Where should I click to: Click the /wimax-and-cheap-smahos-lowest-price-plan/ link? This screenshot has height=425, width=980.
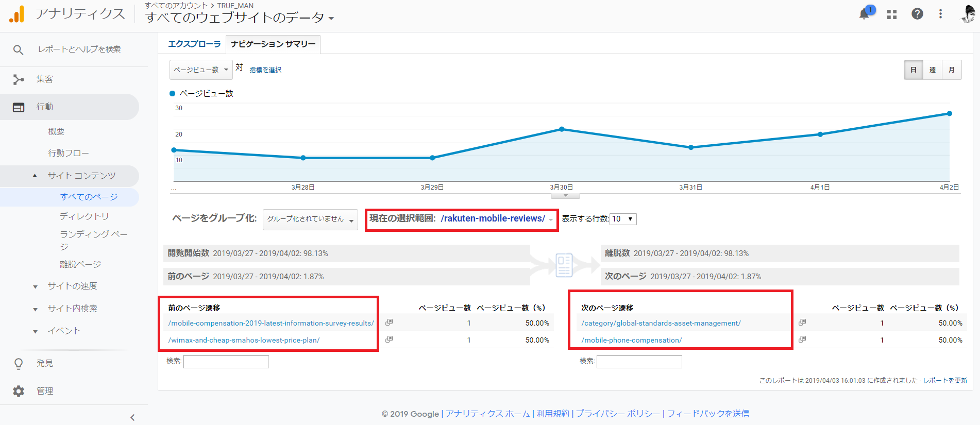click(244, 340)
